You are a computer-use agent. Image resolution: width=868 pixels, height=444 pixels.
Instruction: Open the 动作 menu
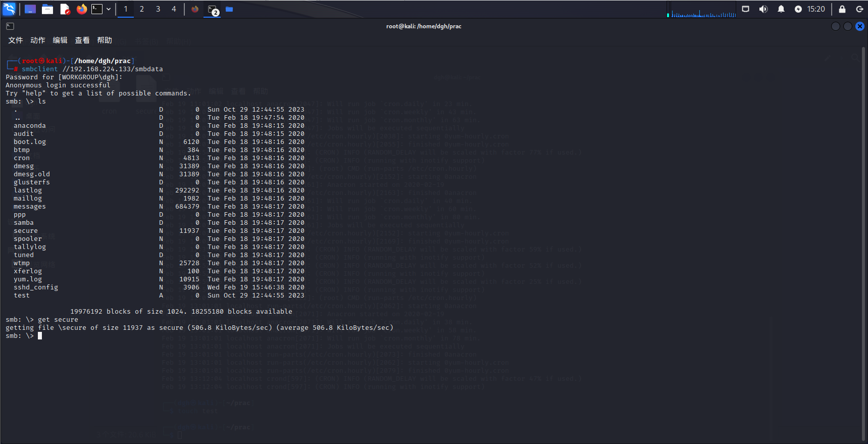38,40
